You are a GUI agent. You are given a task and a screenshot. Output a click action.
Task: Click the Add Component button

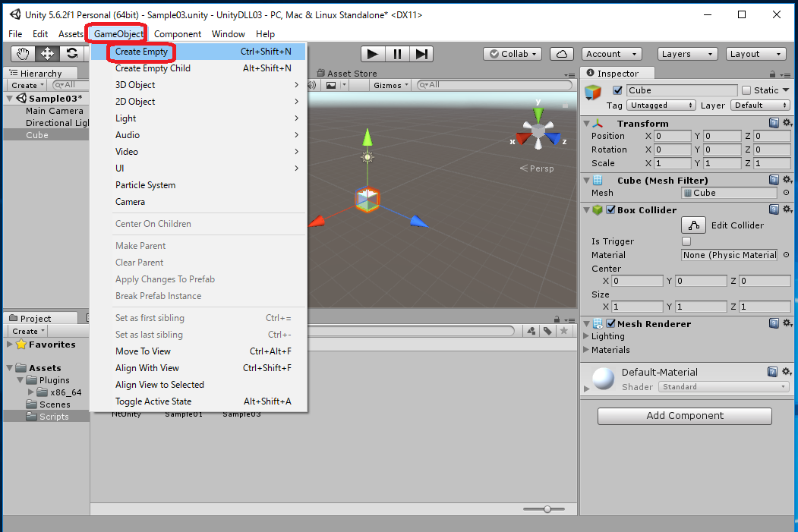pyautogui.click(x=684, y=416)
